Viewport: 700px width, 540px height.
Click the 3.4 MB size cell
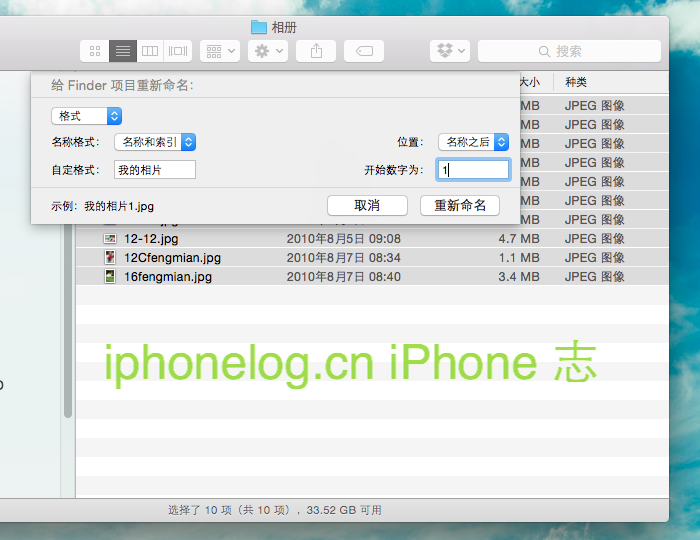coord(519,277)
